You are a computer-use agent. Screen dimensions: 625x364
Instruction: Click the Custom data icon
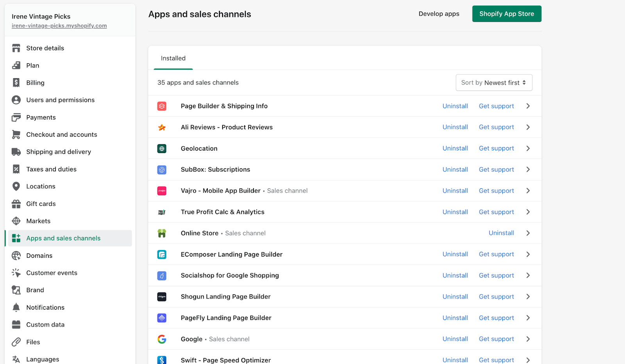(16, 325)
